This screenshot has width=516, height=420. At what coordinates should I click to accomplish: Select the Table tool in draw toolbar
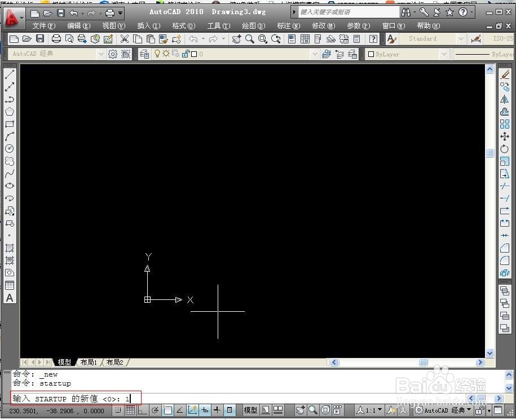click(x=10, y=285)
